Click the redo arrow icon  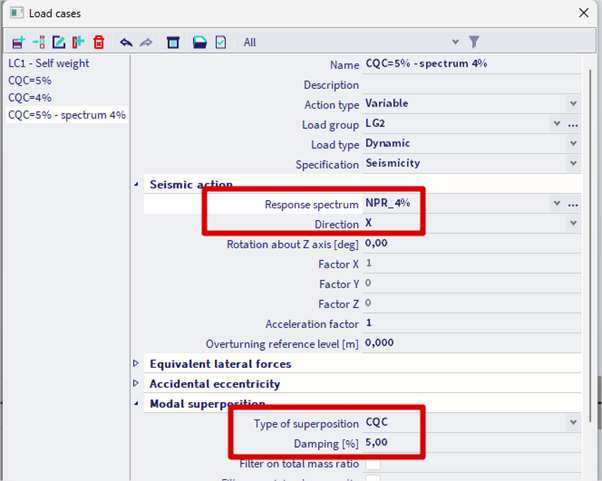click(x=146, y=42)
